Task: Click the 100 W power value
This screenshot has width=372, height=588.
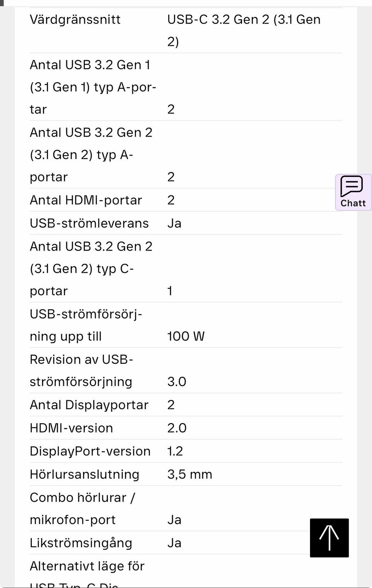Action: click(x=186, y=336)
